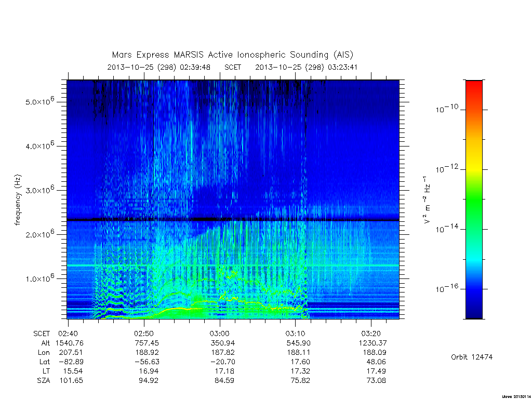Image resolution: width=532 pixels, height=399 pixels.
Task: Click the 4.0×10^6 frequency axis label
Action: (39, 145)
